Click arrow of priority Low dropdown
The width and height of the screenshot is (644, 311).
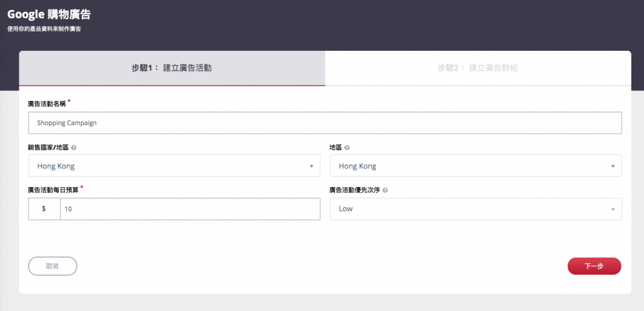(613, 210)
